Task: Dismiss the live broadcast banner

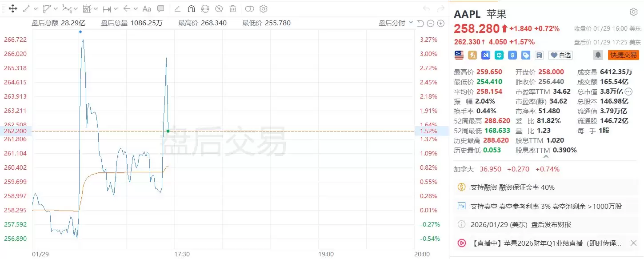Action: (633, 243)
